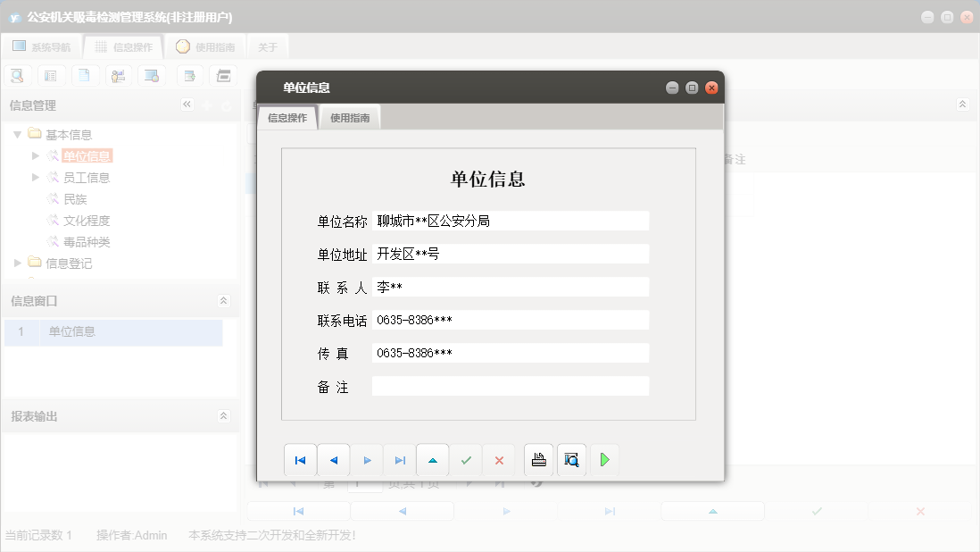Select 单位信息 in the 信息窗口 list
980x552 pixels.
[x=75, y=331]
